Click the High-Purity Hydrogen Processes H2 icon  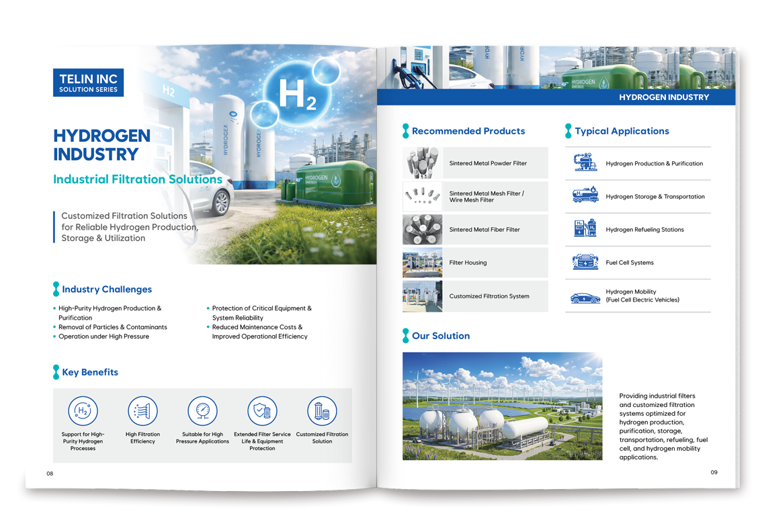point(83,410)
